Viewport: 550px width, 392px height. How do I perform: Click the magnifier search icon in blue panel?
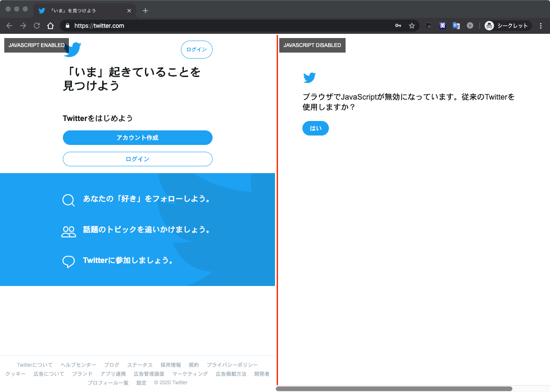[x=68, y=200]
